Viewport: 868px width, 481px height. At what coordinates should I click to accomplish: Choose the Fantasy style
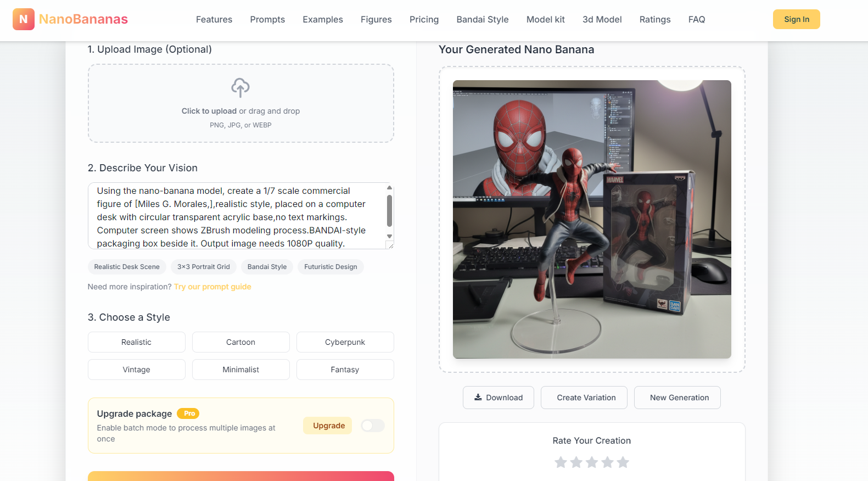[x=345, y=370]
